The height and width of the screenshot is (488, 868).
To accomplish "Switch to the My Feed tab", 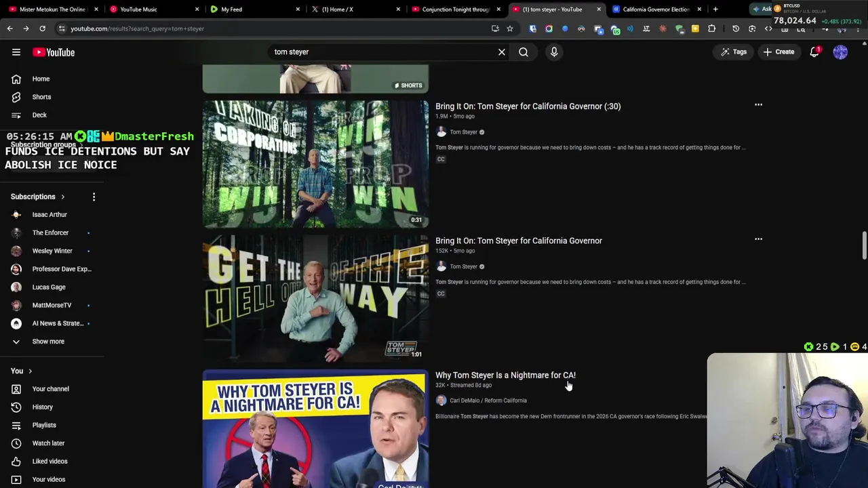I will point(254,9).
